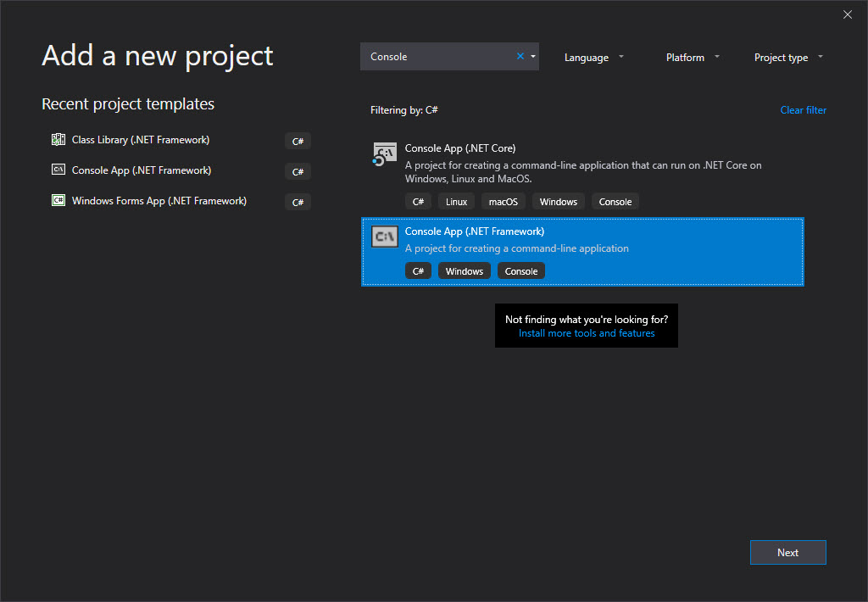Select the Console App (.NET Framework) result title
Image resolution: width=868 pixels, height=602 pixels.
click(475, 231)
